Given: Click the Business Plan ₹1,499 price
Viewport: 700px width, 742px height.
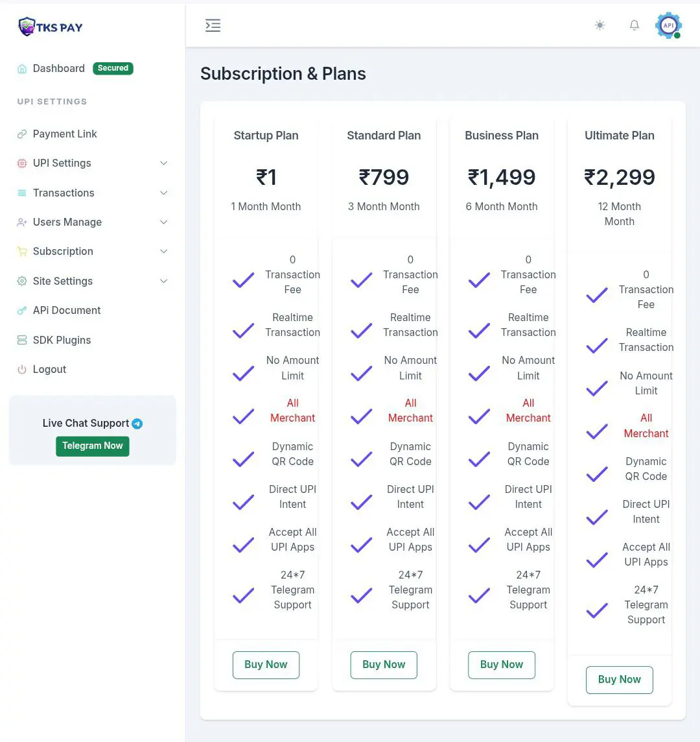Looking at the screenshot, I should click(502, 177).
